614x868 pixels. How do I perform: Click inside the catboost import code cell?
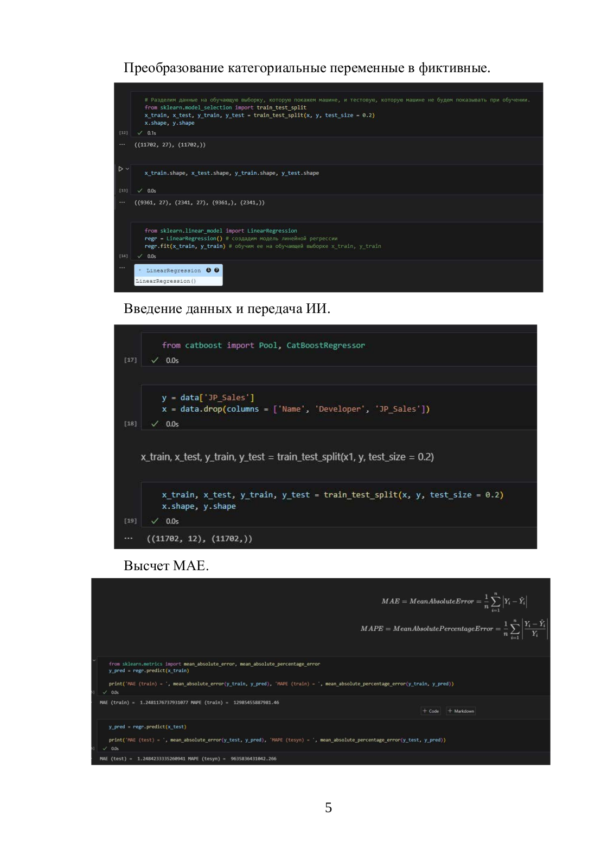338,349
